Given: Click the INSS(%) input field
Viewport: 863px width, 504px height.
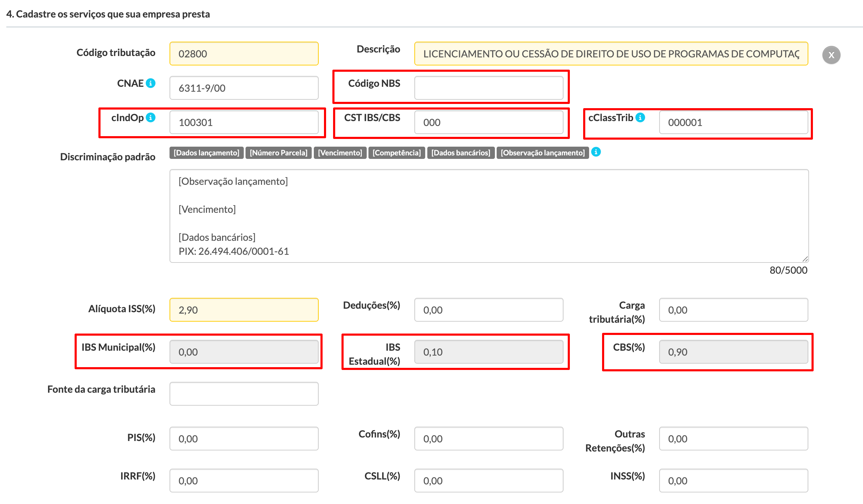Looking at the screenshot, I should 733,481.
